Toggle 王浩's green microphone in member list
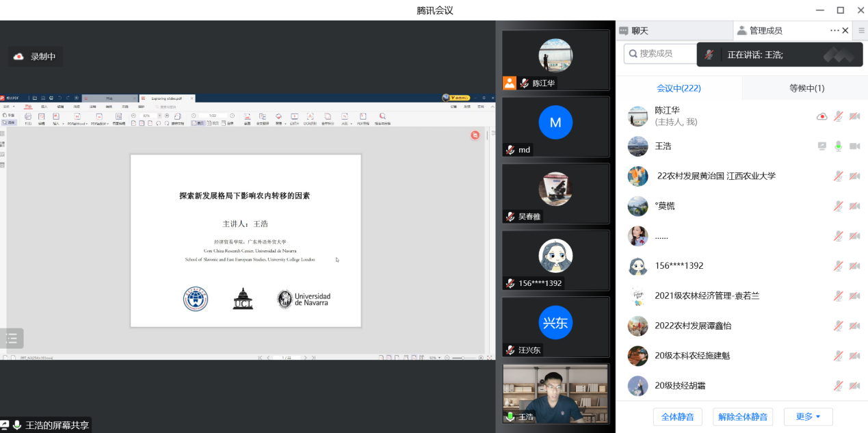Screen dimensions: 868x433 (838, 146)
